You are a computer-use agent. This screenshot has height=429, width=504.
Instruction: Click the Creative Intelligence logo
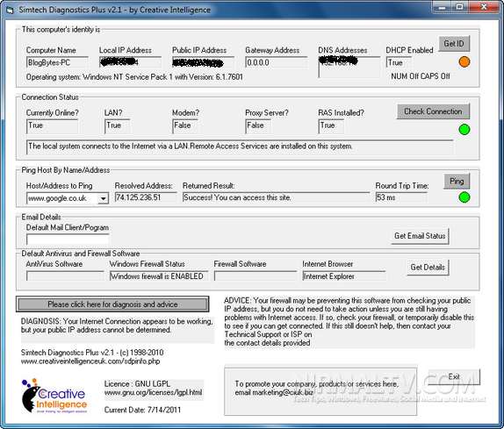54,396
